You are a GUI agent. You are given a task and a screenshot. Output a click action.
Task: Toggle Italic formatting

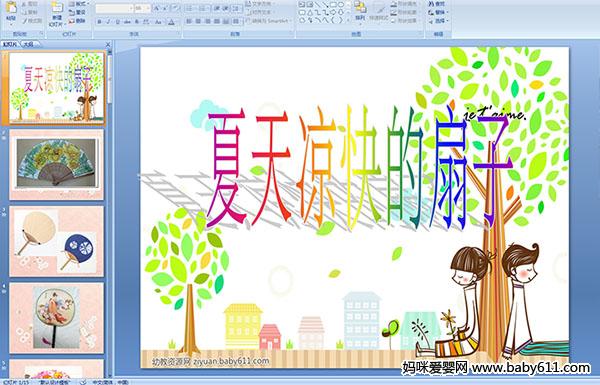pos(108,22)
